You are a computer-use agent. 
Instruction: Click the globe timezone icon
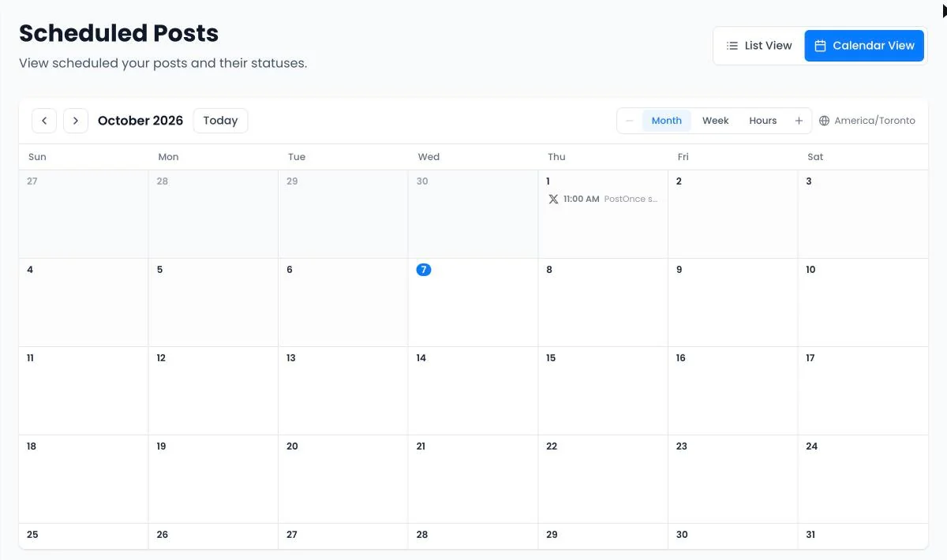tap(825, 121)
